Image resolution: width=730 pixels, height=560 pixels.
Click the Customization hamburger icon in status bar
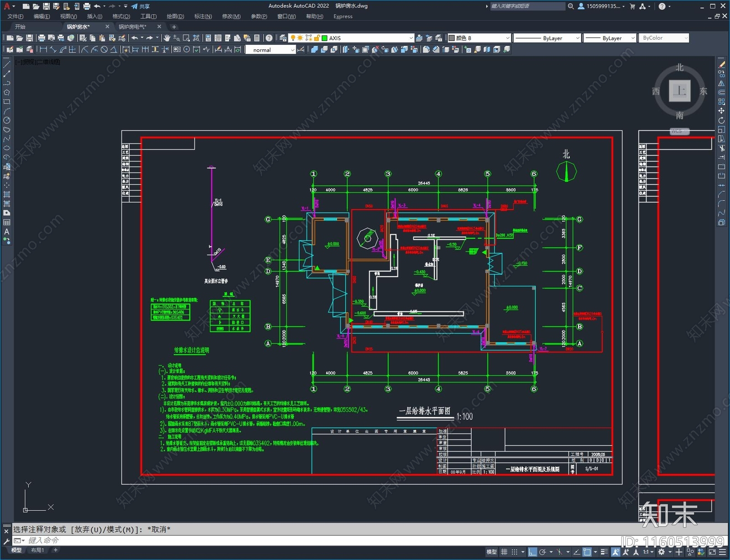[x=722, y=552]
